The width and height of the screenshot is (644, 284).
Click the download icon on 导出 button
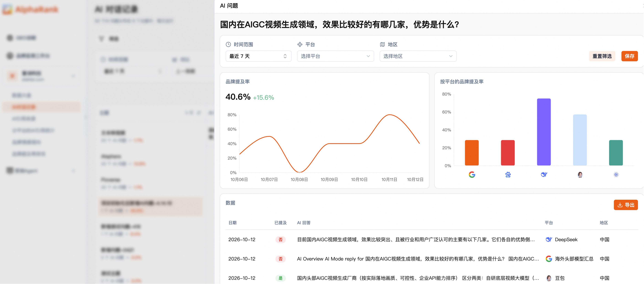(620, 205)
